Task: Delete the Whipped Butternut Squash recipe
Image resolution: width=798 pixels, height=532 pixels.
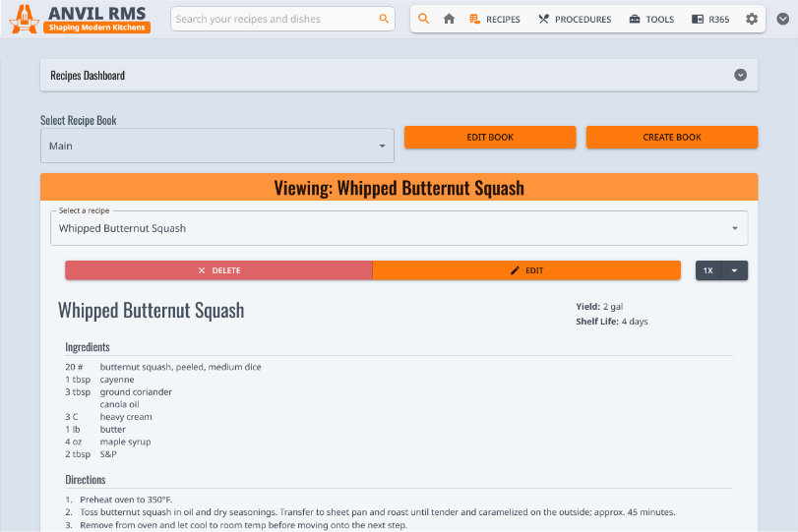Action: pyautogui.click(x=218, y=270)
